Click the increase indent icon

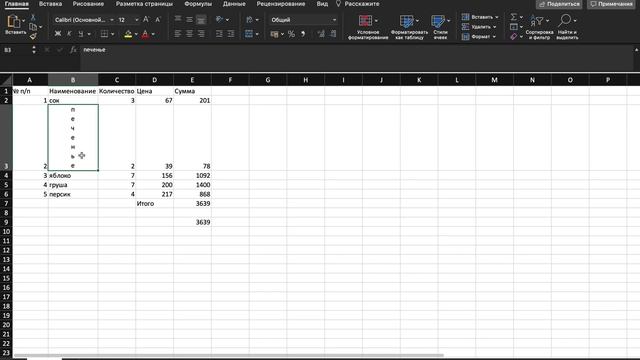[x=231, y=34]
